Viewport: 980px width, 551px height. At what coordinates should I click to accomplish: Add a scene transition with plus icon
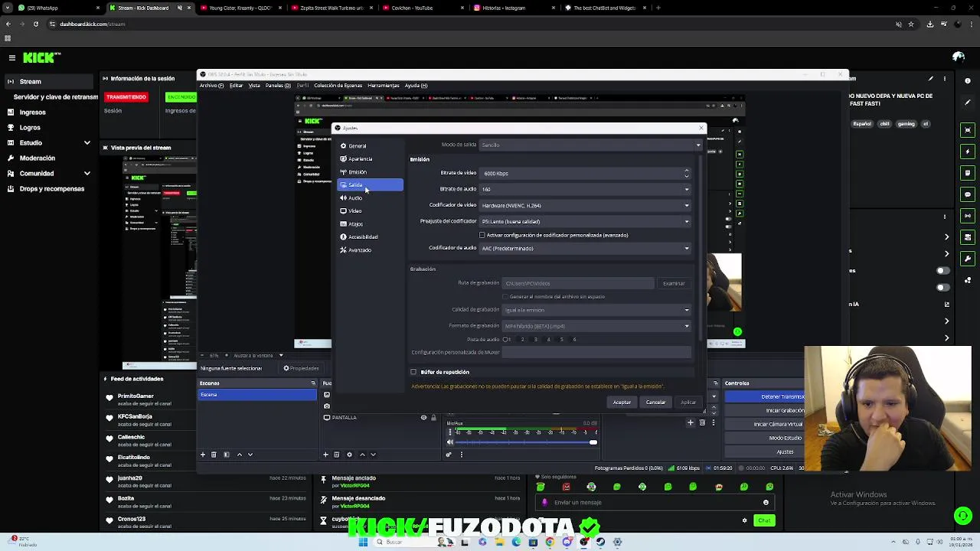[x=690, y=422]
